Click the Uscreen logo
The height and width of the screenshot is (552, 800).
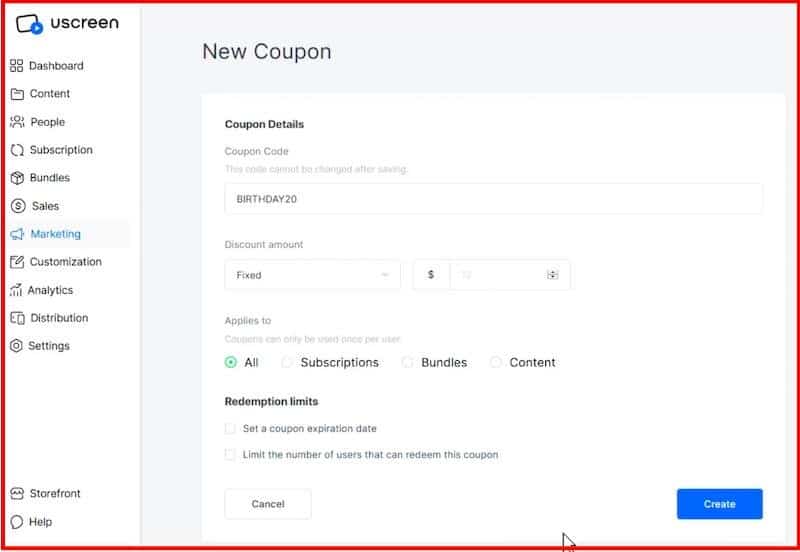pyautogui.click(x=67, y=23)
